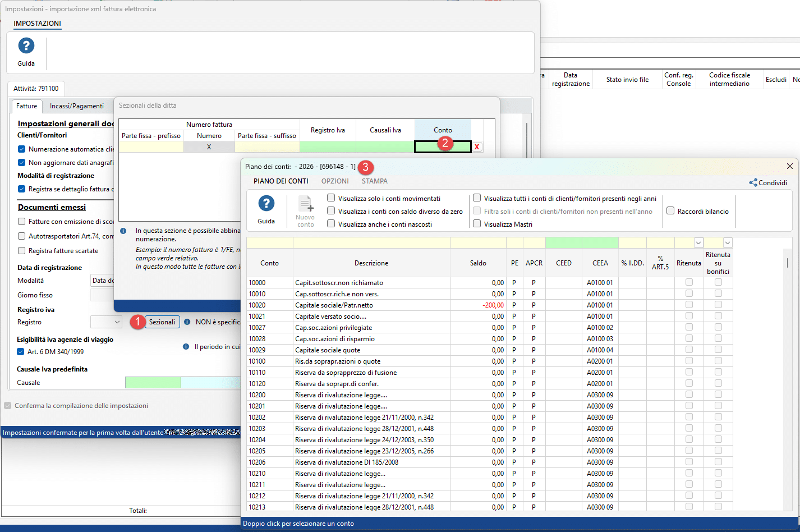Open Guida help in Piano dei conti
Screen dimensions: 800x532
[x=266, y=209]
